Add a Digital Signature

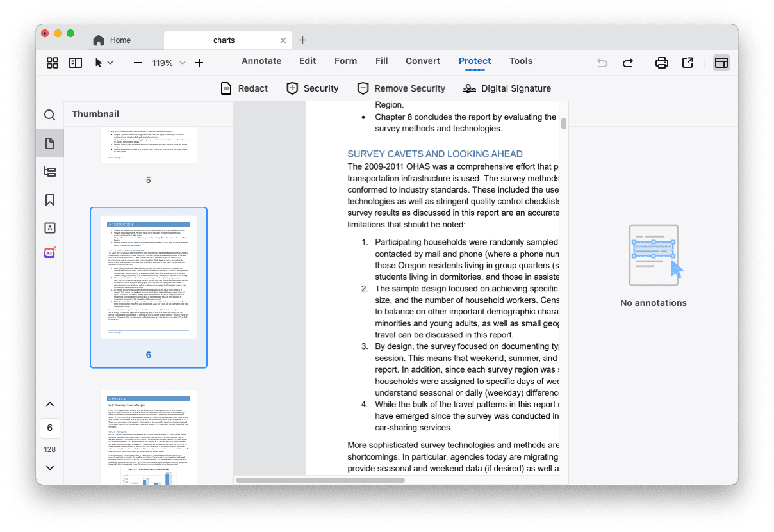(507, 88)
